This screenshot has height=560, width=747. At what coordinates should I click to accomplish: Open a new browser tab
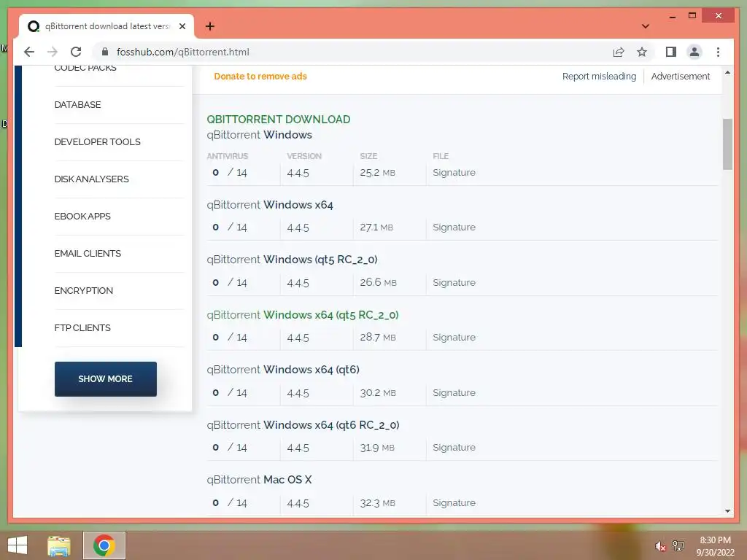click(209, 26)
